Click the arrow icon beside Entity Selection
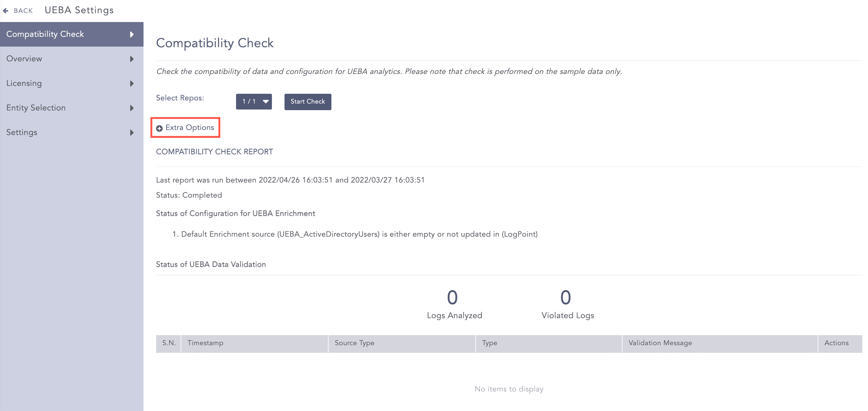 click(132, 108)
